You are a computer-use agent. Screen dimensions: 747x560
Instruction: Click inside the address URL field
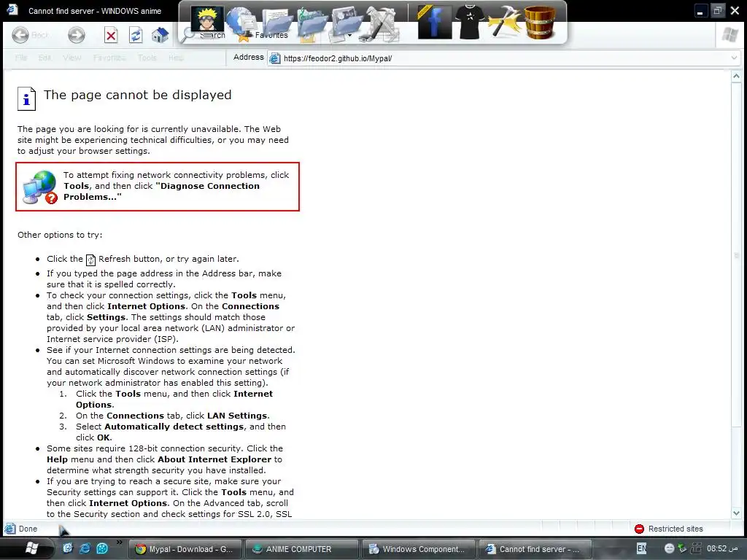coord(505,58)
